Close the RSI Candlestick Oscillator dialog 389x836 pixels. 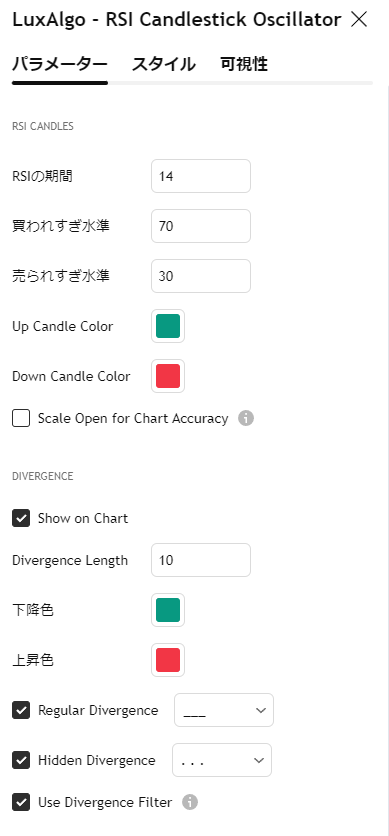point(359,20)
